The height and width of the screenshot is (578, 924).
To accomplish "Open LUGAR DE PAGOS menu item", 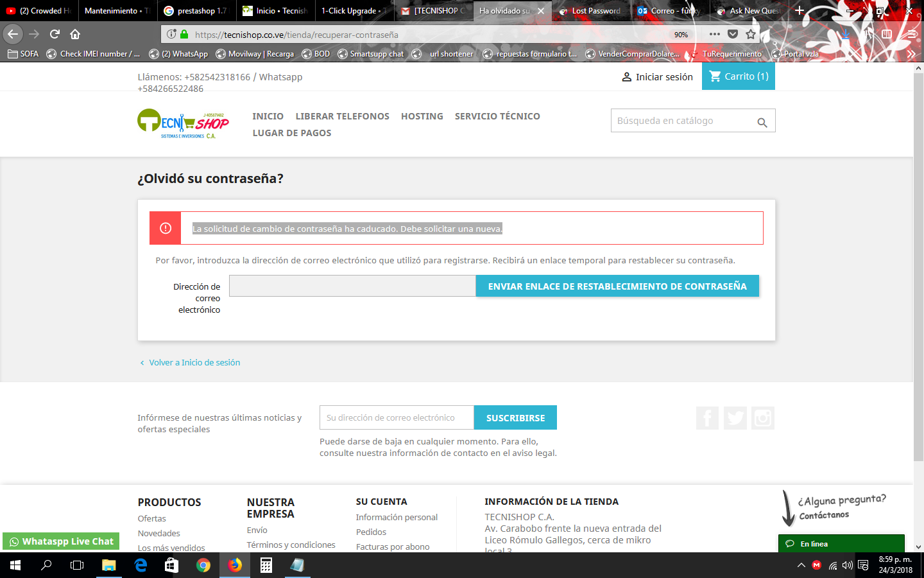I will (292, 133).
